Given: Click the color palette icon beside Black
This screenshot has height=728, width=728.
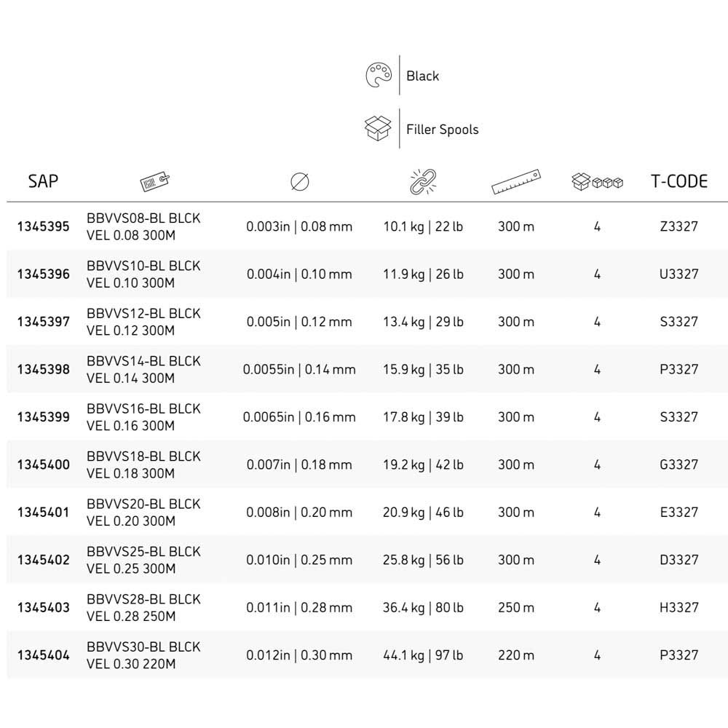Looking at the screenshot, I should [379, 75].
